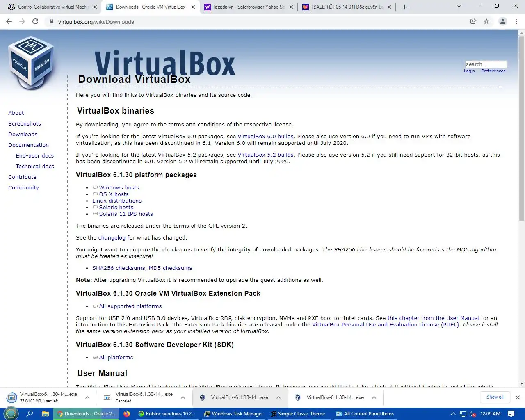525x420 pixels.
Task: Open Chrome's three-dot menu
Action: click(516, 22)
